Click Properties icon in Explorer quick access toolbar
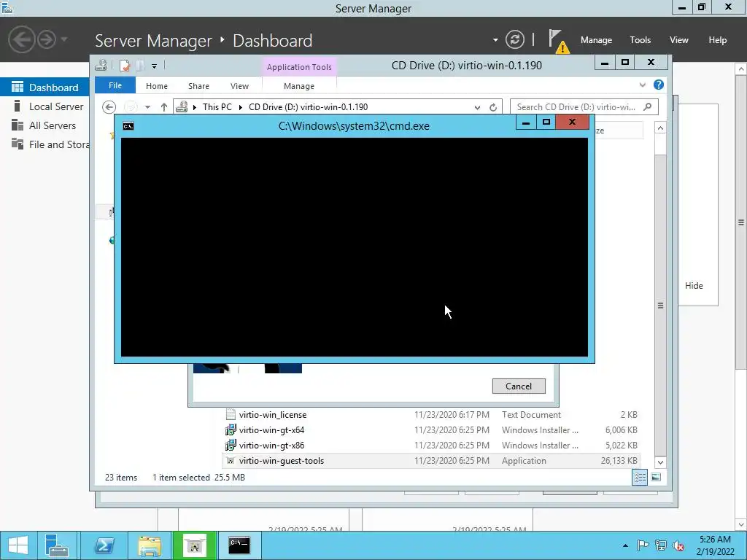The width and height of the screenshot is (747, 560). pyautogui.click(x=124, y=66)
